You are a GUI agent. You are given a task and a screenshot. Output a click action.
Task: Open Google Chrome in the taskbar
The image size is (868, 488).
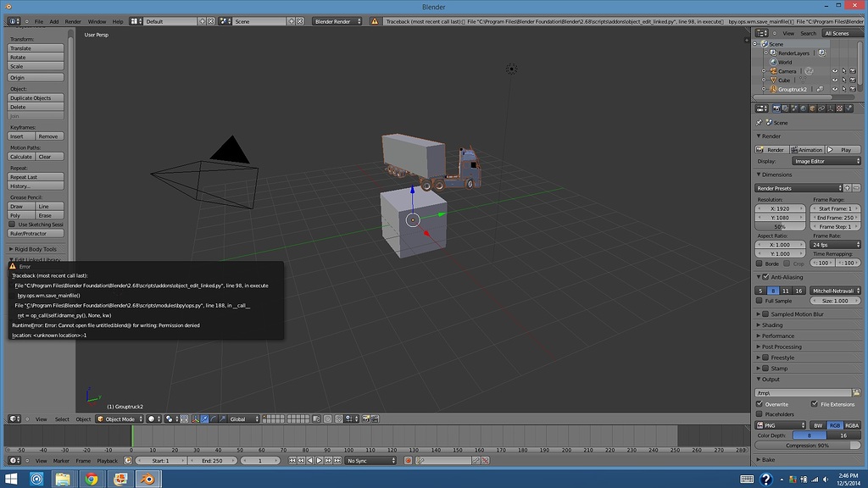coord(92,479)
